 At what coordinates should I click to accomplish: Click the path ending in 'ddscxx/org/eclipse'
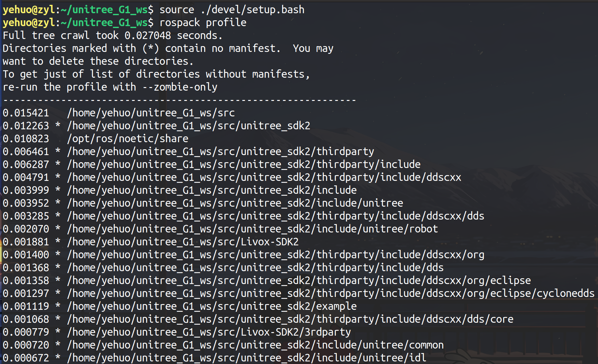pos(299,280)
